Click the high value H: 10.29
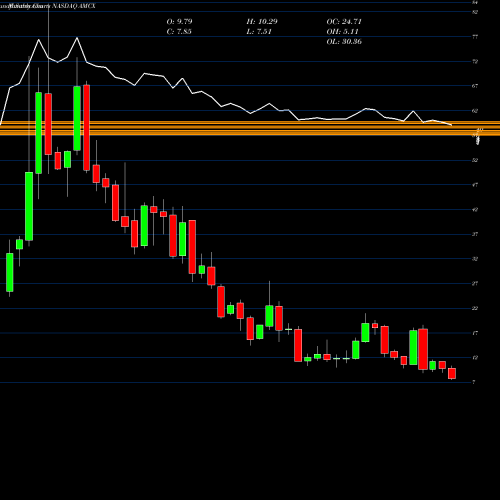 point(262,22)
